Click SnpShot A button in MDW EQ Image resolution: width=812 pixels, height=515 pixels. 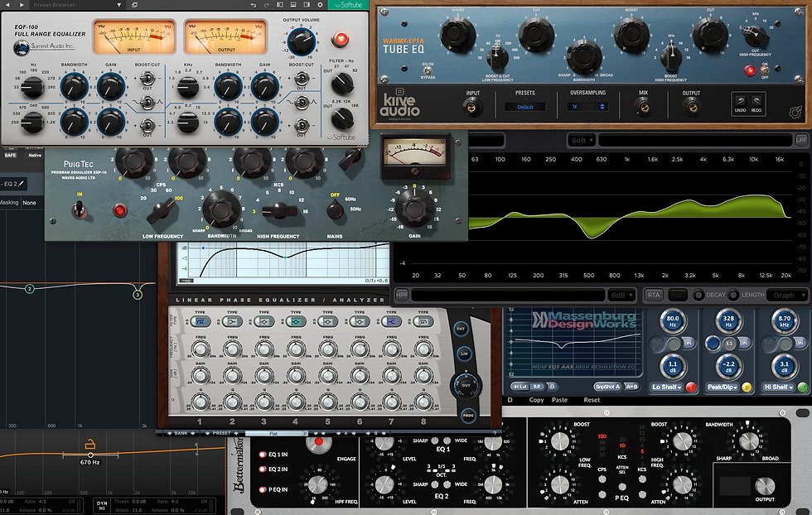(x=607, y=387)
